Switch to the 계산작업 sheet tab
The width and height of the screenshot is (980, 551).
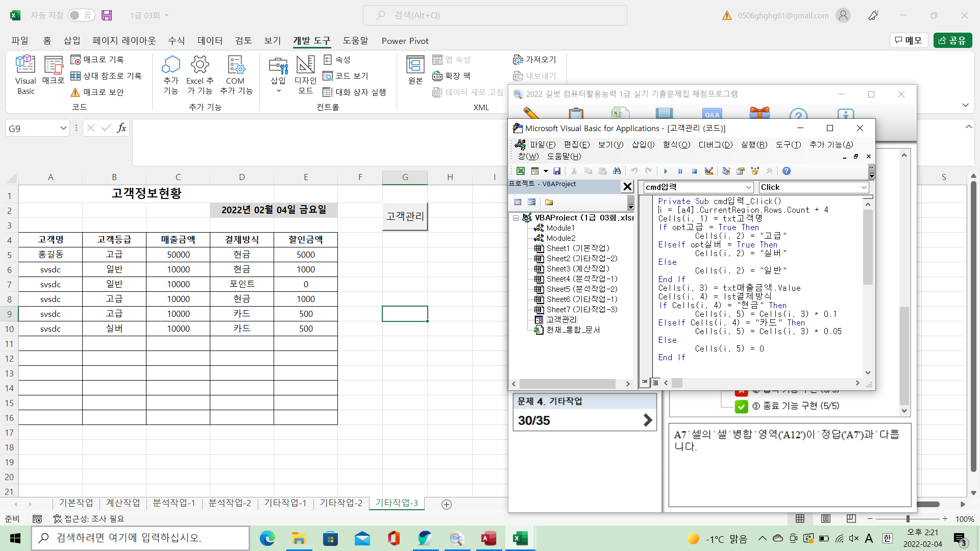click(x=122, y=503)
